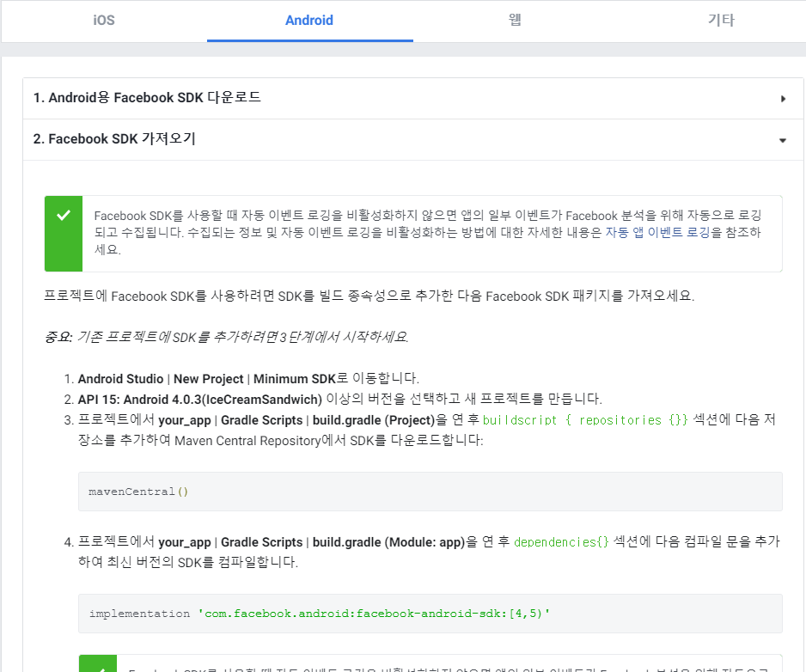Screen dimensions: 806x672
Task: Collapse the Facebook SDK 가져오기 arrow
Action: point(783,140)
